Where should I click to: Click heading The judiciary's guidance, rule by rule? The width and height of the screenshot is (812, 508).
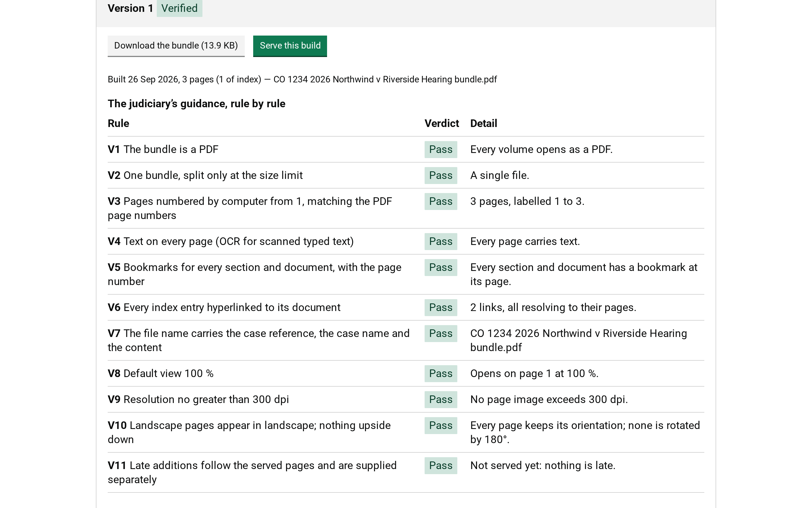coord(196,104)
